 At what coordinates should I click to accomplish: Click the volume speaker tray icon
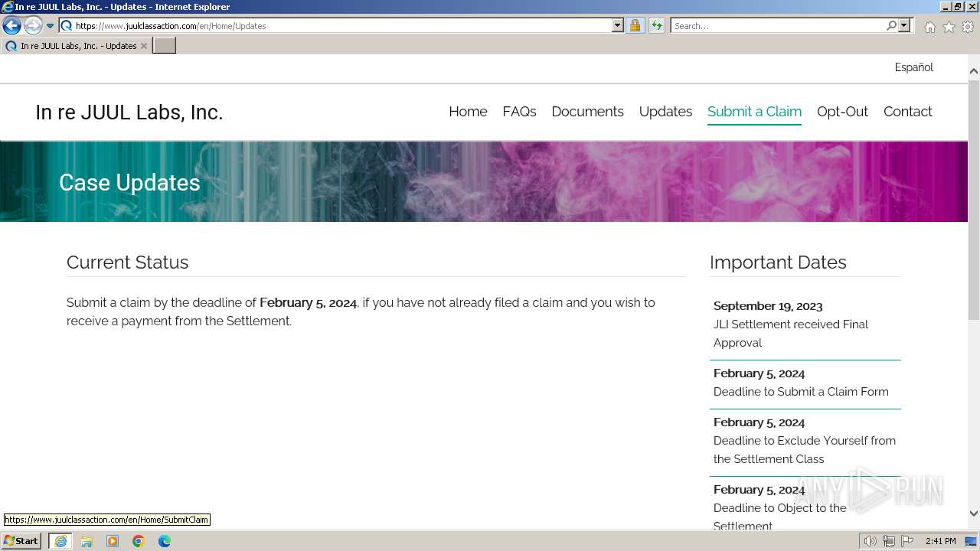[x=871, y=541]
